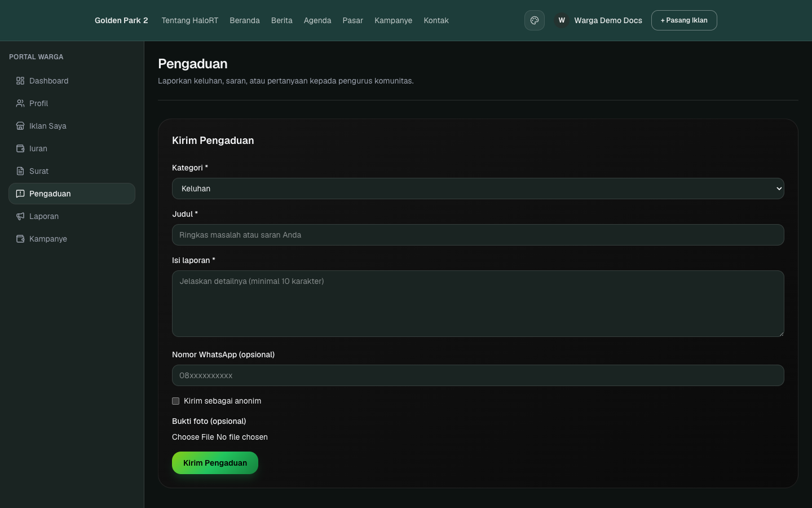Screen dimensions: 812x508
Task: Open the Kategori dropdown showing Keluhan
Action: 478,189
